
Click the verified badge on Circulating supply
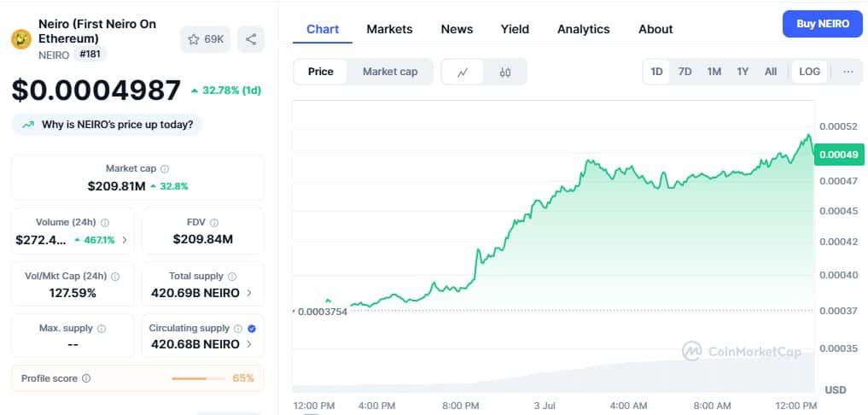pos(252,329)
